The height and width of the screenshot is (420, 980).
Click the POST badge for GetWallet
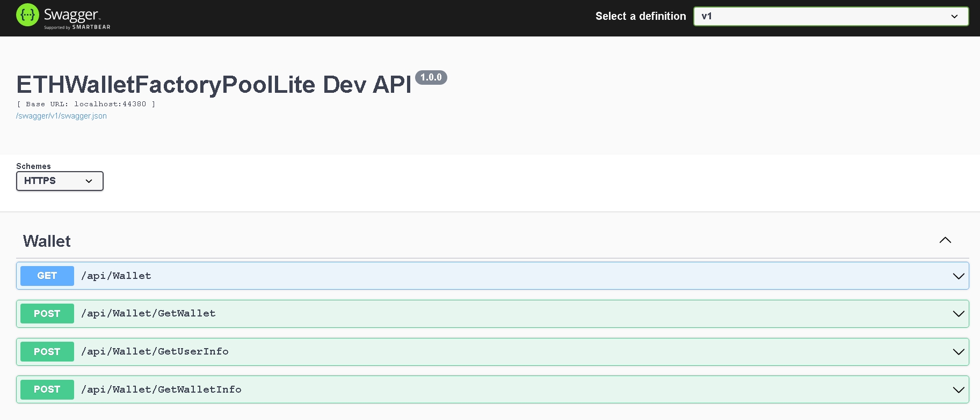(47, 314)
